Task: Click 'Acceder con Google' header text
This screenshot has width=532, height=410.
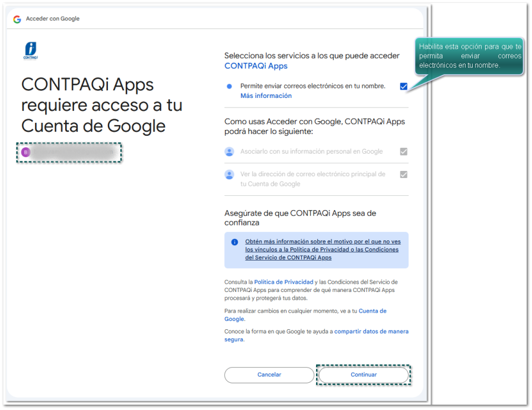Action: click(53, 18)
